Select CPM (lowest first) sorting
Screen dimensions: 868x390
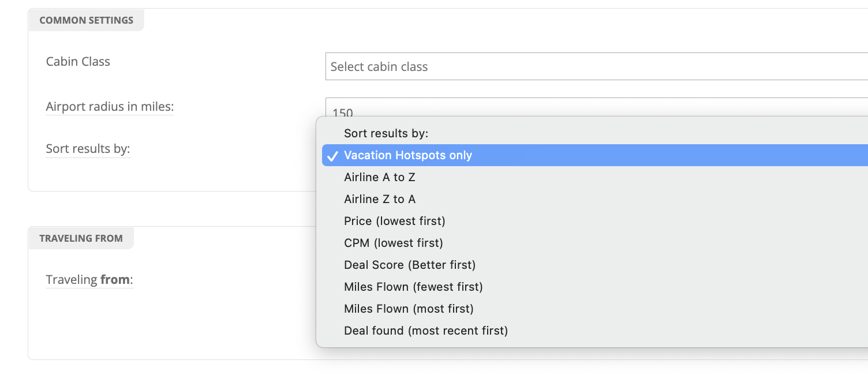[x=393, y=243]
